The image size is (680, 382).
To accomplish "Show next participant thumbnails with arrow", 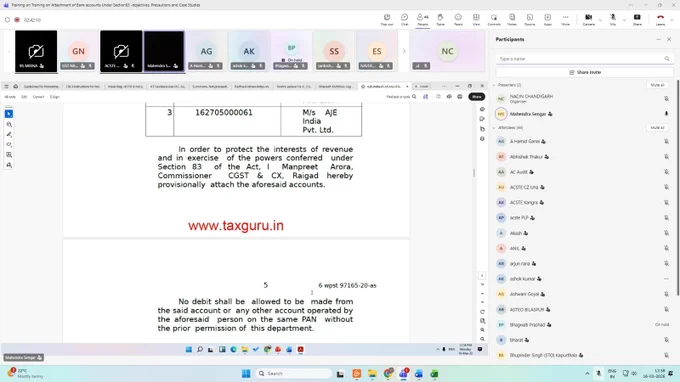I will [x=404, y=51].
